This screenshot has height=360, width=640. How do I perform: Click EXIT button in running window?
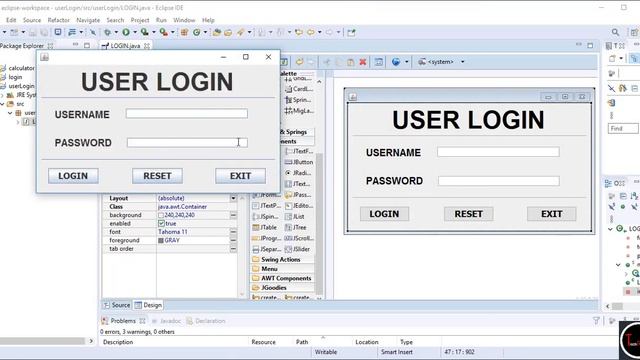coord(240,176)
